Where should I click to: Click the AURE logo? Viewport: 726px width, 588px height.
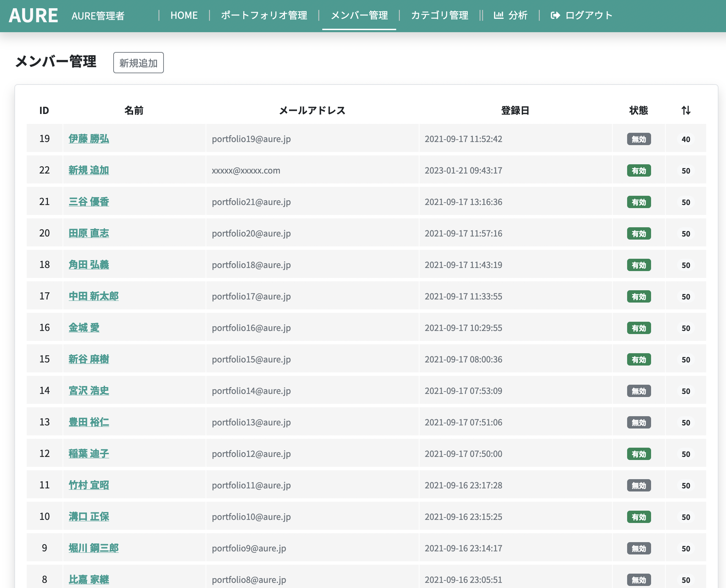point(33,15)
